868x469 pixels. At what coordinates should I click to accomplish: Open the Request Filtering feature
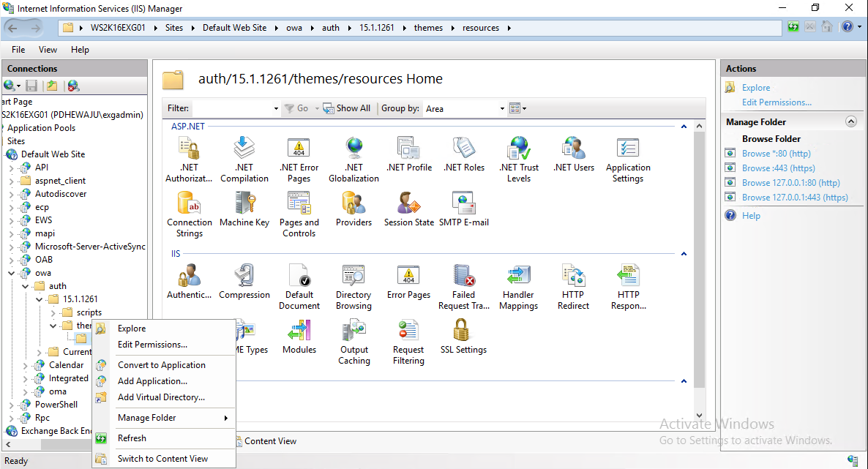pos(408,342)
